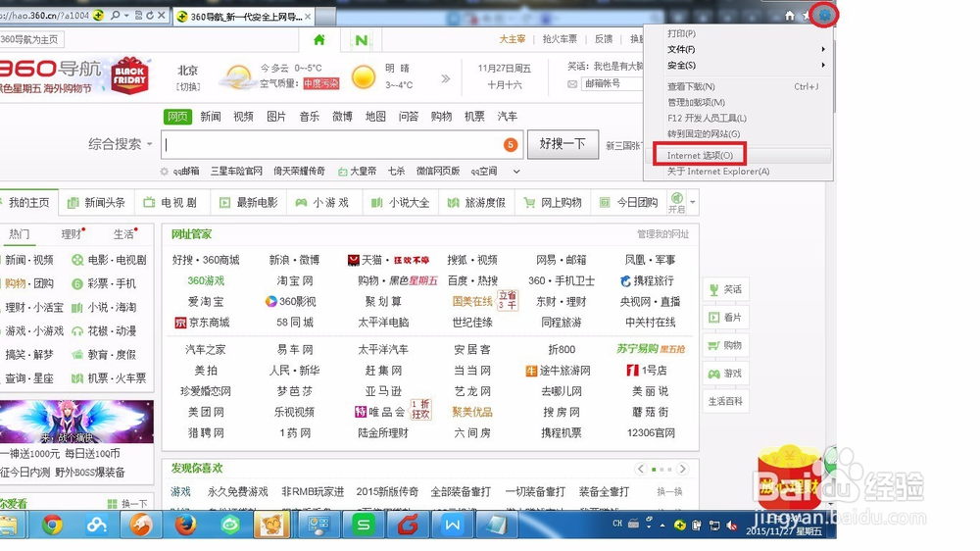Screen dimensions: 980x551
Task: Open the green WPS Spreadsheets S taskbar icon
Action: point(364,525)
